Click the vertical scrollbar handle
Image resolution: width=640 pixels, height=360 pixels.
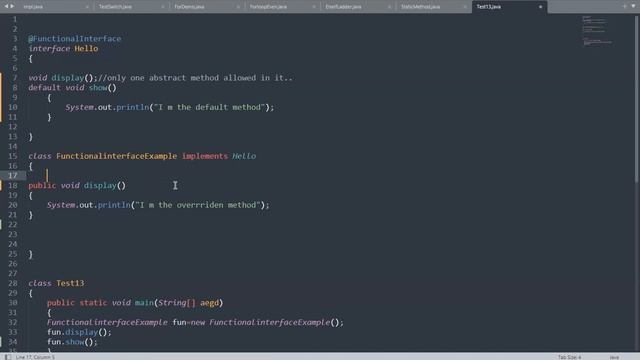point(637,98)
